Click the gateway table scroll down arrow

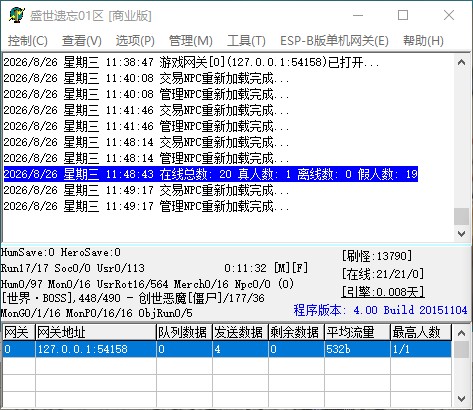coord(461,398)
